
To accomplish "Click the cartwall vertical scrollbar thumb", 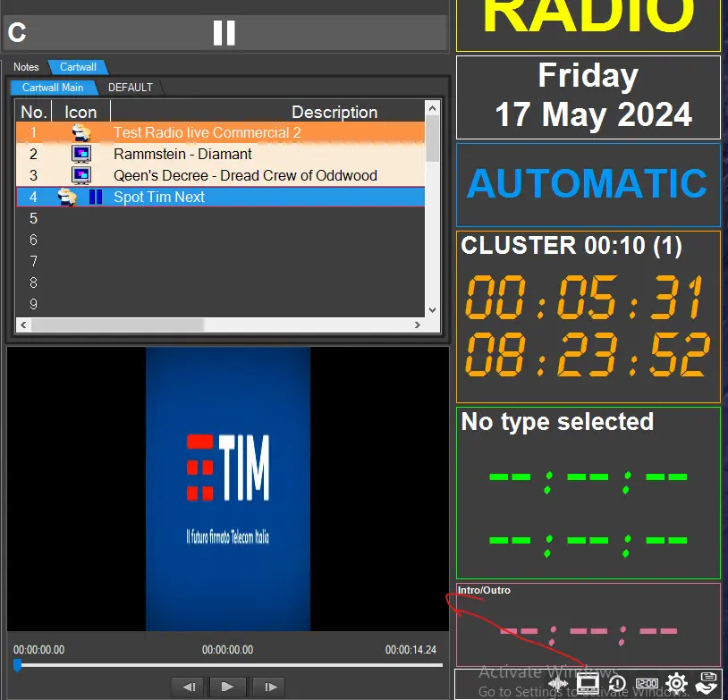I will pyautogui.click(x=432, y=139).
